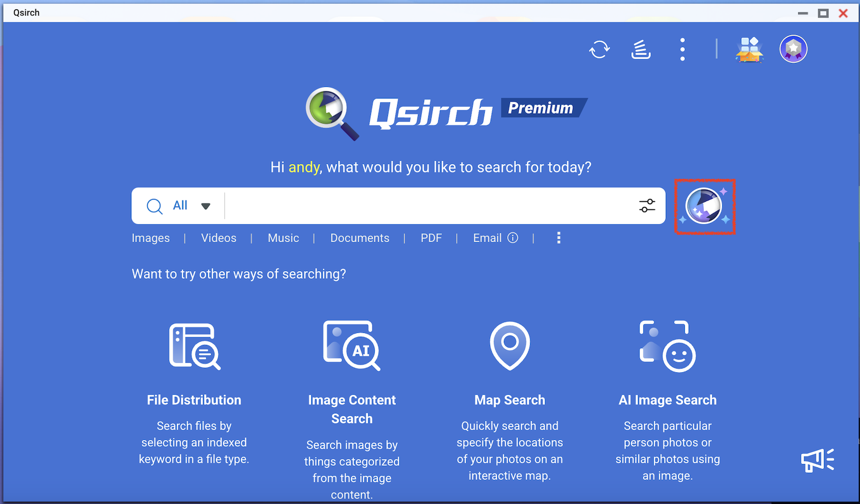This screenshot has width=860, height=504.
Task: Click the megaphone announcements icon
Action: (818, 460)
